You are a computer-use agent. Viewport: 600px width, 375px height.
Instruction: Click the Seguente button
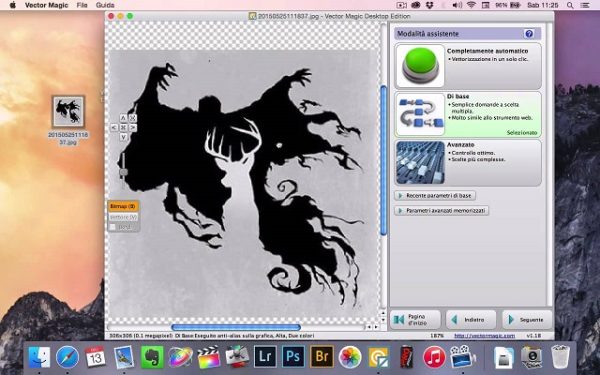coord(527,320)
